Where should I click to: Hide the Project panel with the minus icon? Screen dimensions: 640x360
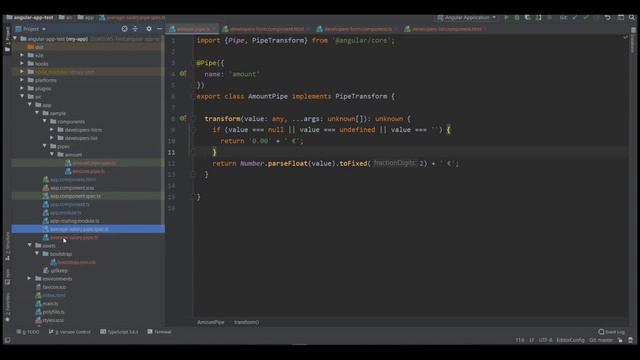tap(160, 29)
